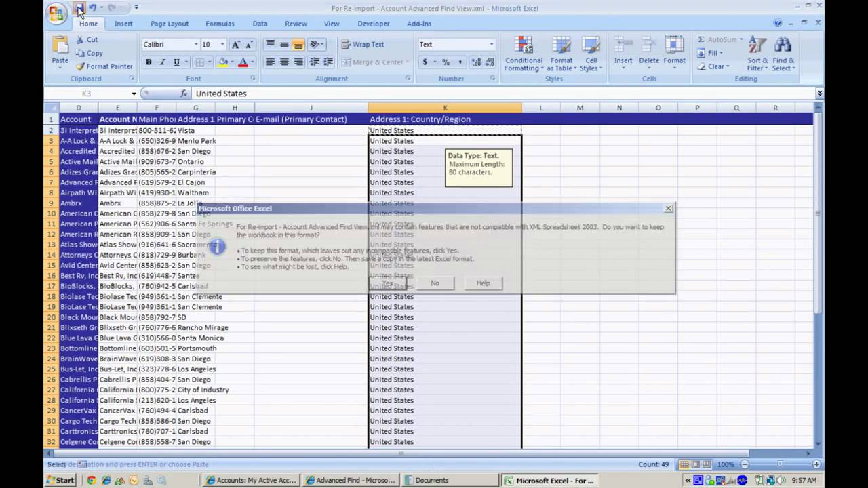Toggle Wrap Text
Image resolution: width=868 pixels, height=488 pixels.
pos(363,45)
